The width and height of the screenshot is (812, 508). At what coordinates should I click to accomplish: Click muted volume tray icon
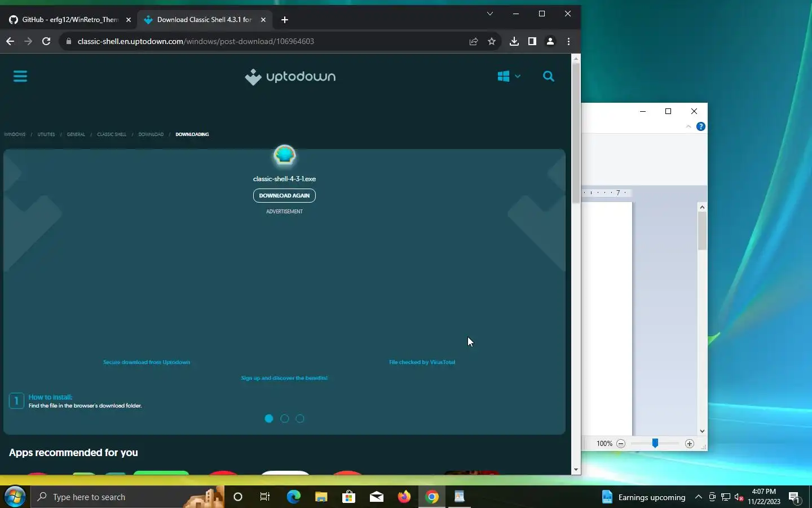pos(739,497)
